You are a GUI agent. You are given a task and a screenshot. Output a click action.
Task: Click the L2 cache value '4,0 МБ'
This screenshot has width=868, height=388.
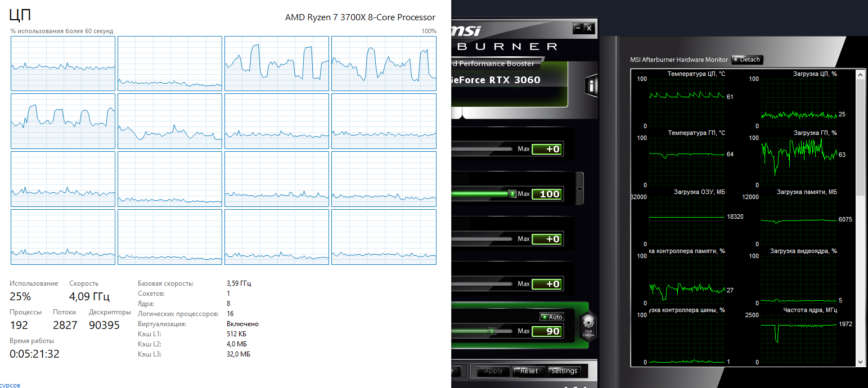[237, 344]
